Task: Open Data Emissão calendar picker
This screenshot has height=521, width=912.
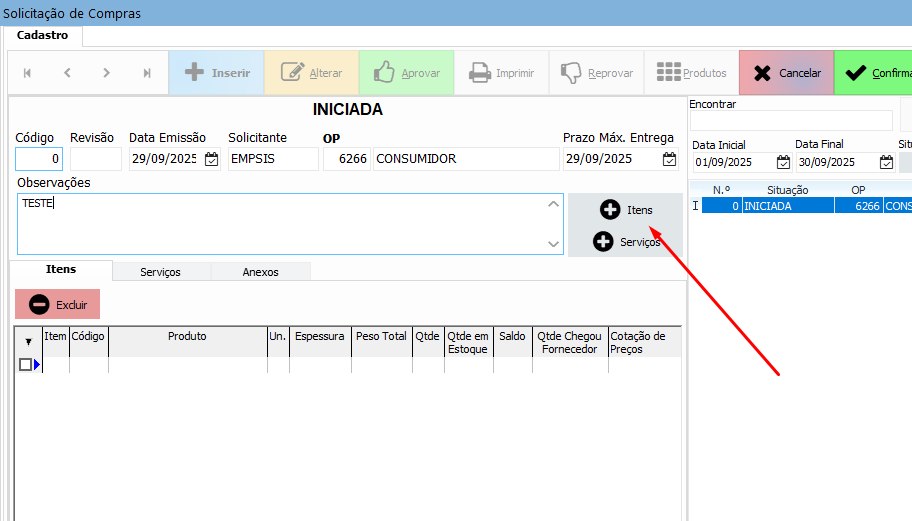Action: pos(211,159)
